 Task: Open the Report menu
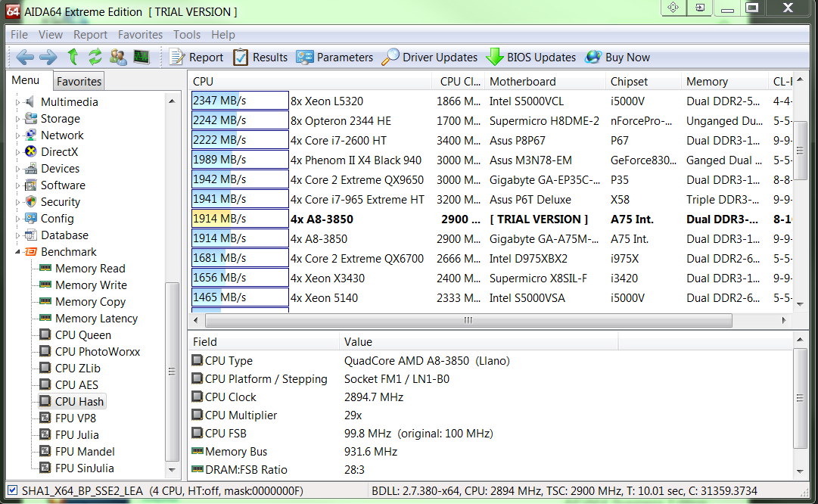tap(90, 35)
